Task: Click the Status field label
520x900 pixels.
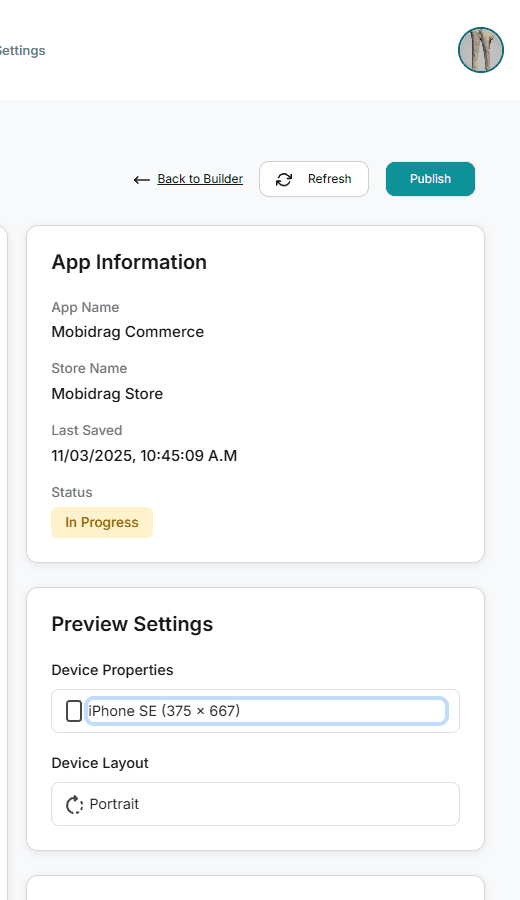Action: coord(72,492)
